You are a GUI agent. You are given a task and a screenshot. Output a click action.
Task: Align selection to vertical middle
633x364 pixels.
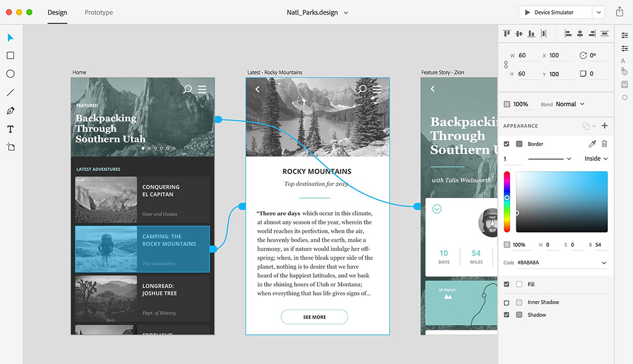(519, 33)
